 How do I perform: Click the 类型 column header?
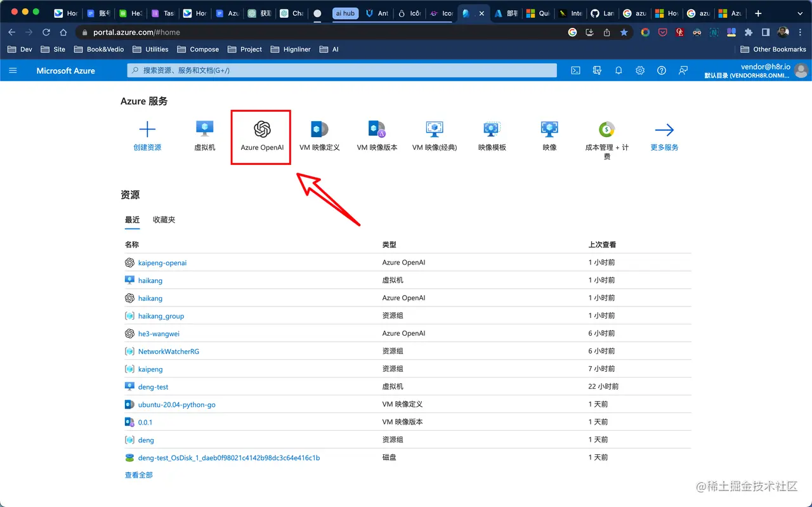[x=390, y=244]
